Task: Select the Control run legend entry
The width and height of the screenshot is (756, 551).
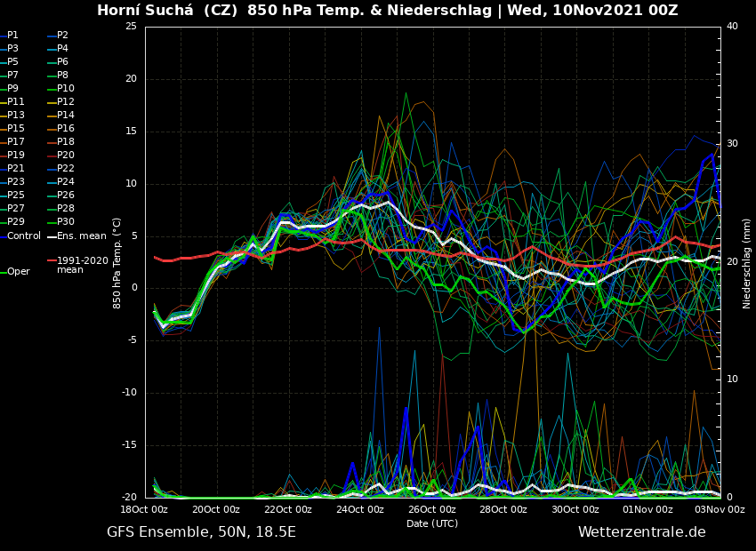Action: pos(24,236)
